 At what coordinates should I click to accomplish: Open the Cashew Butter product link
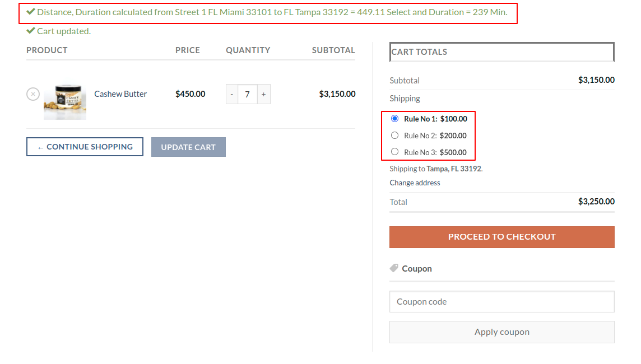tap(120, 94)
